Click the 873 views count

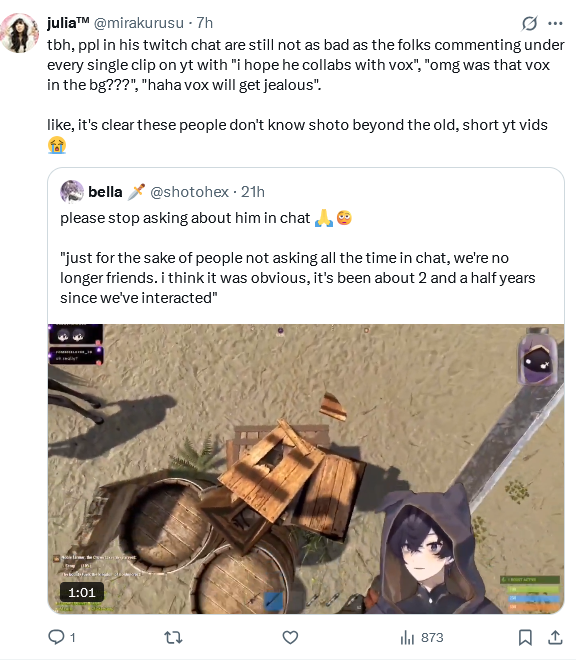432,637
